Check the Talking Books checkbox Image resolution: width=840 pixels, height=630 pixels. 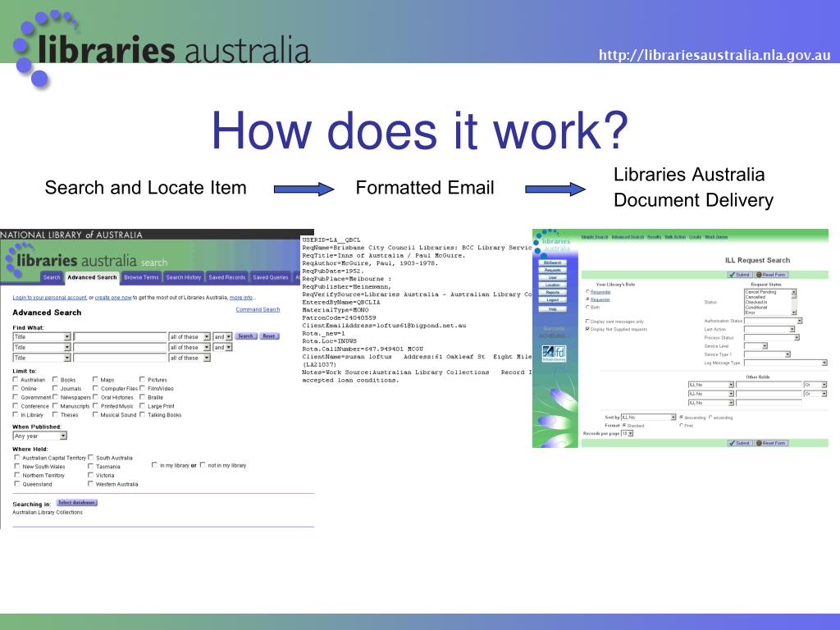coord(143,414)
